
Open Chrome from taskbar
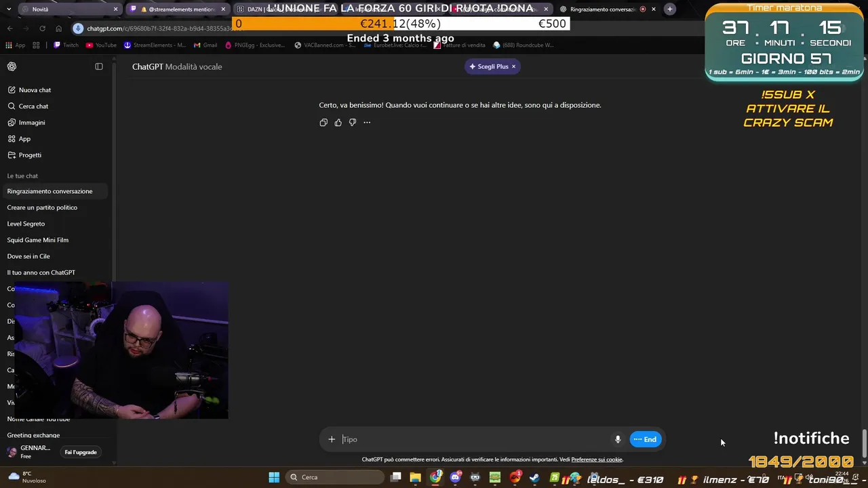point(435,477)
